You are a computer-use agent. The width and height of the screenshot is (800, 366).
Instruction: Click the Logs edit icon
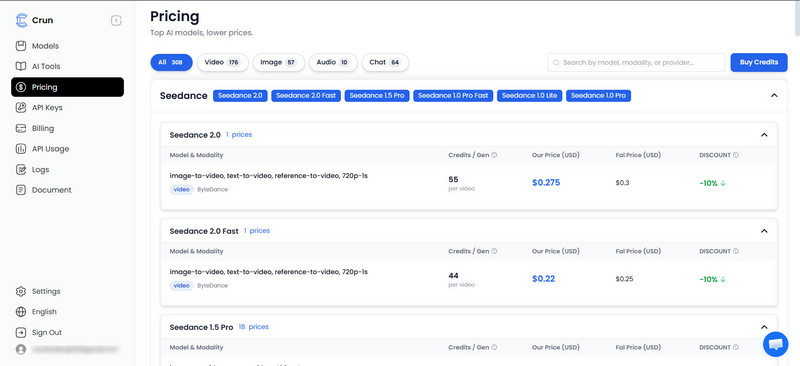(20, 169)
